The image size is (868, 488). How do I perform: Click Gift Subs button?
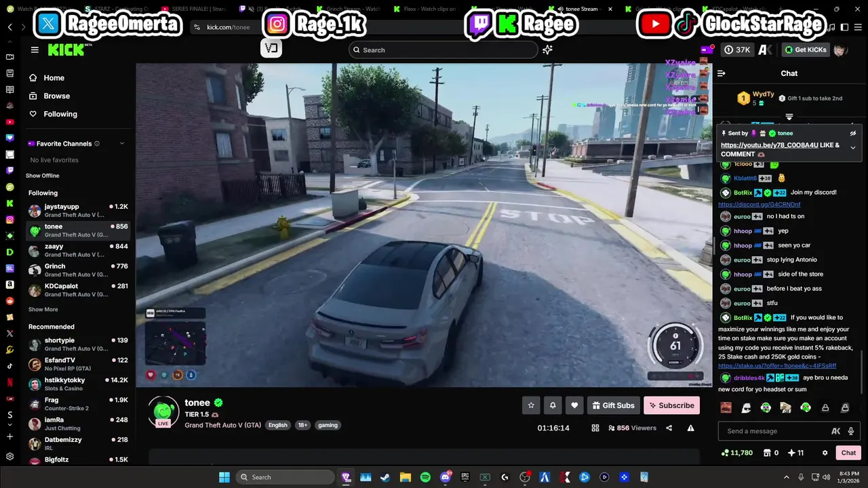tap(613, 405)
